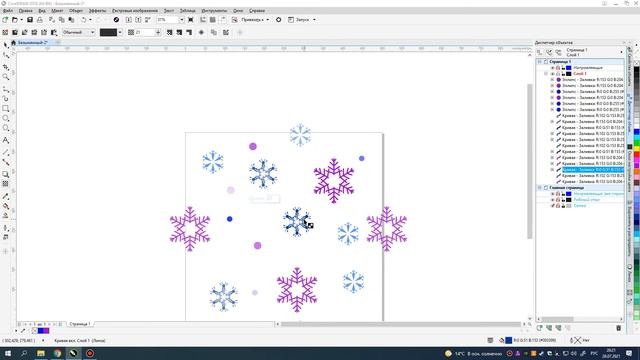Select the Parallel Dimension tool
Viewport: 640px width, 360px height.
point(5,152)
